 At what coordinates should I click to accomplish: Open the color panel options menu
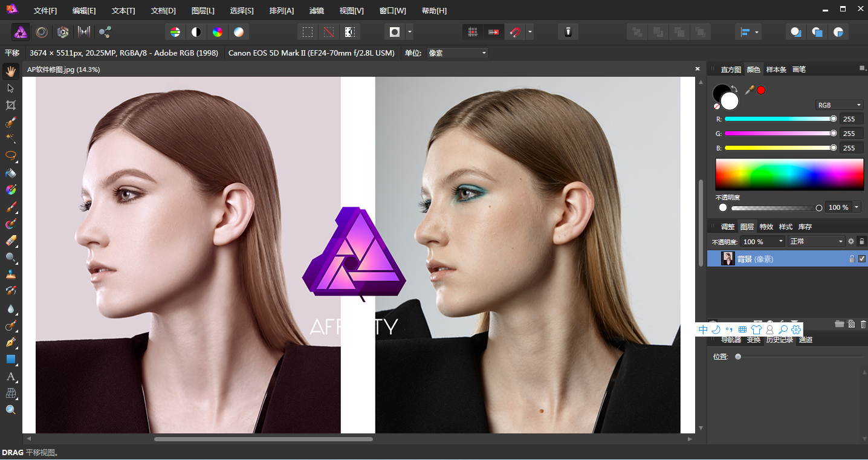point(862,69)
